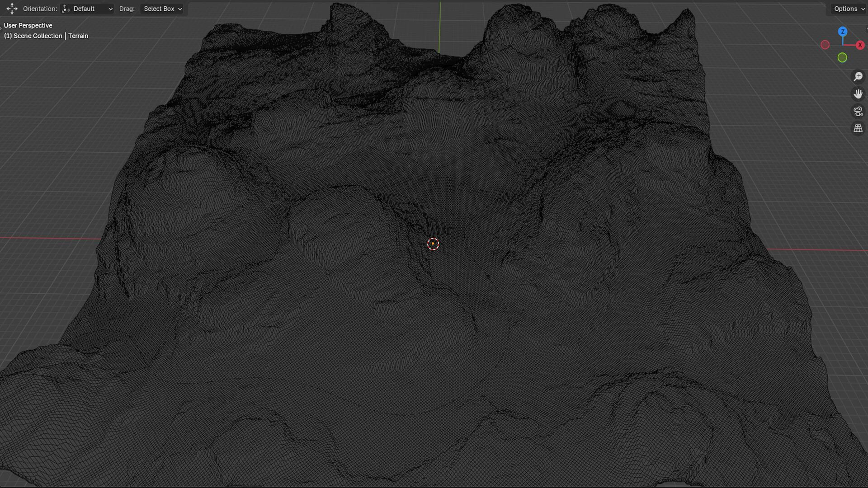This screenshot has width=868, height=488.
Task: Click the dim red negative X gizmo circle
Action: tap(825, 45)
